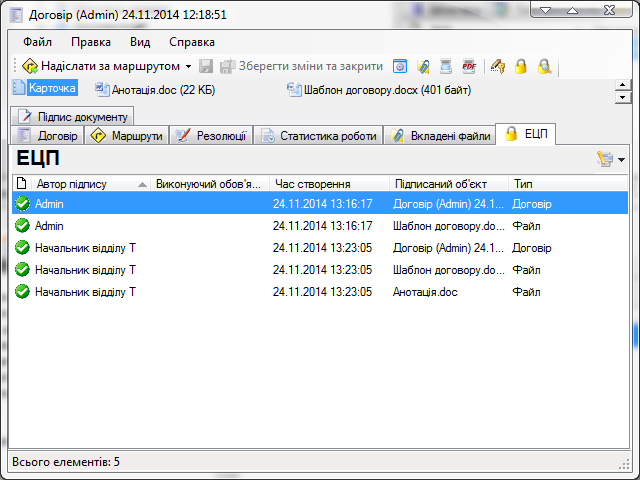
Task: Click the window resize grip in status bar
Action: click(x=624, y=463)
